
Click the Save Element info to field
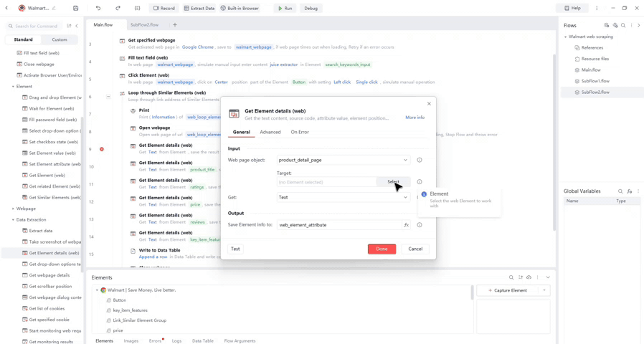[x=338, y=225]
